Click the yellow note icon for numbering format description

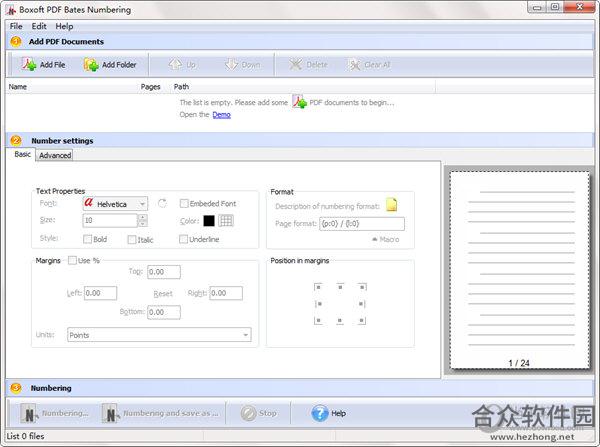391,205
